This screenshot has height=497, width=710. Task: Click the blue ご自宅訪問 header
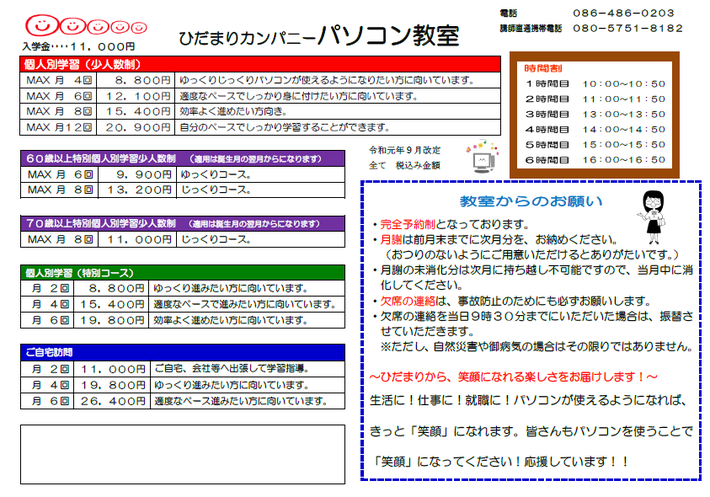point(182,352)
